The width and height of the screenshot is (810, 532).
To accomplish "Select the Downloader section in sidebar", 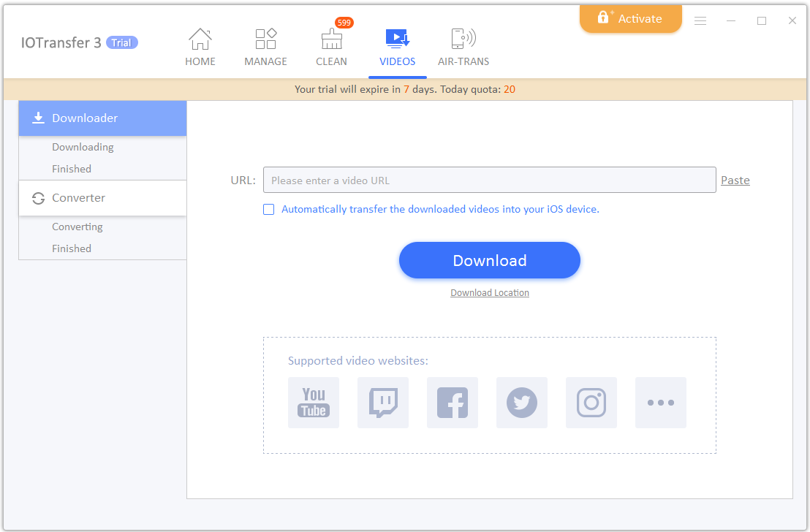I will click(102, 118).
